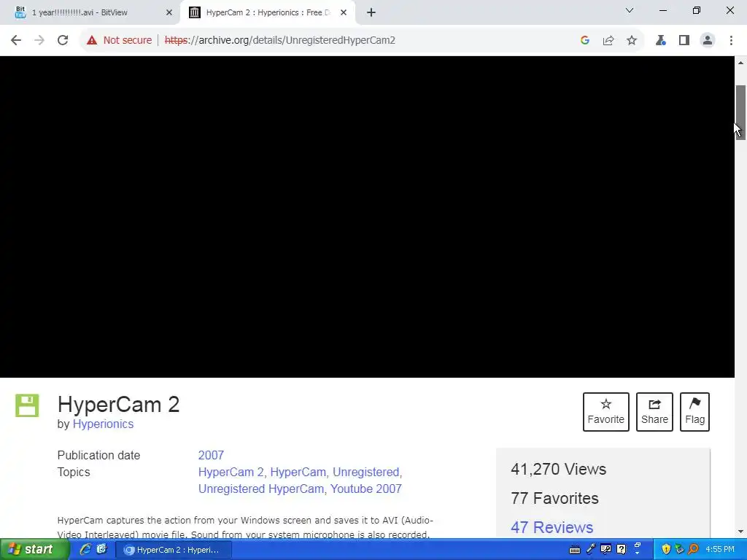Open the Windows start menu
This screenshot has width=747, height=560.
click(34, 550)
